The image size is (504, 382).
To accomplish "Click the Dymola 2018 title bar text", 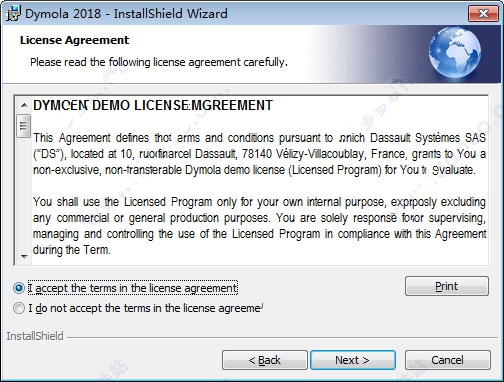I will [126, 14].
